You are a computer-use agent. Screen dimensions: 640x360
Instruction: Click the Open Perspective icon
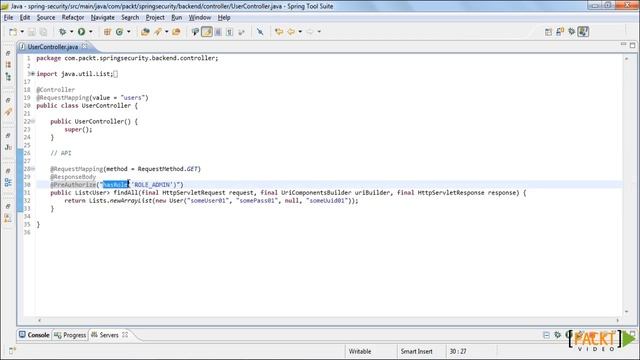tap(548, 32)
